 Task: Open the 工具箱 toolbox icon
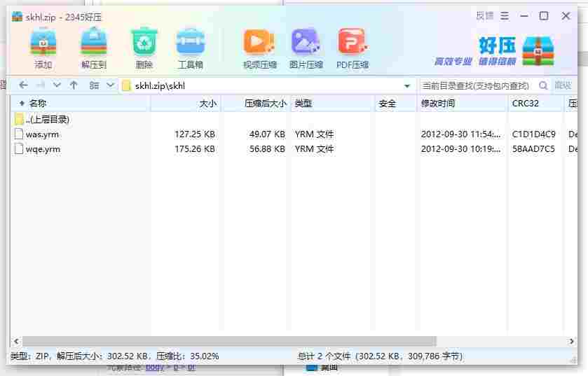coord(191,48)
